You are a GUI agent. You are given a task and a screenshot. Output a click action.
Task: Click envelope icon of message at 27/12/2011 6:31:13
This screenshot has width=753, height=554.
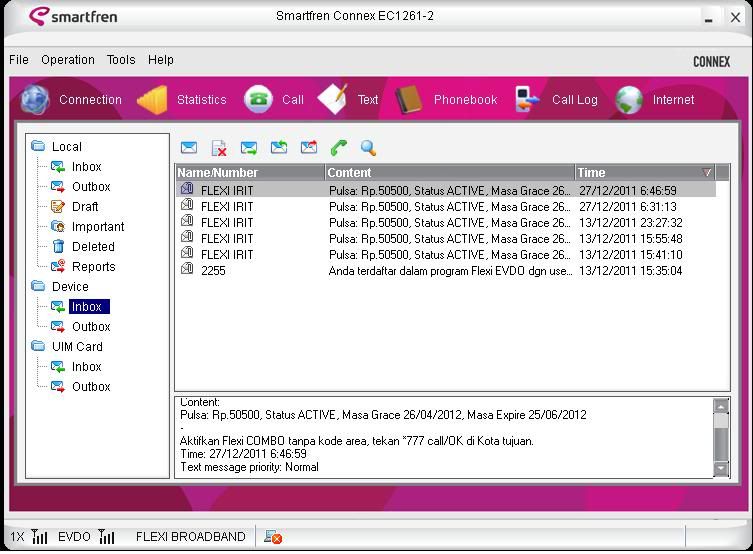[x=187, y=205]
